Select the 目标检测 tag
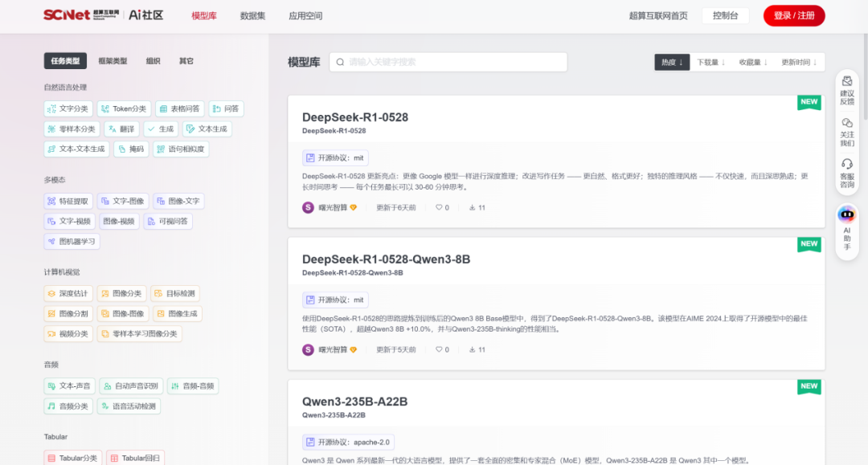 tap(175, 294)
